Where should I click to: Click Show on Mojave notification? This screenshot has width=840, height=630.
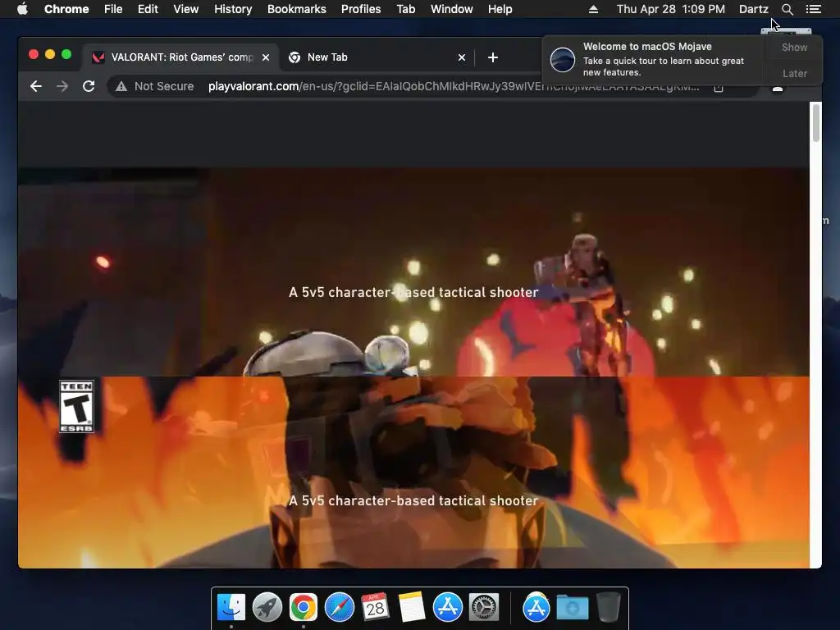tap(794, 47)
